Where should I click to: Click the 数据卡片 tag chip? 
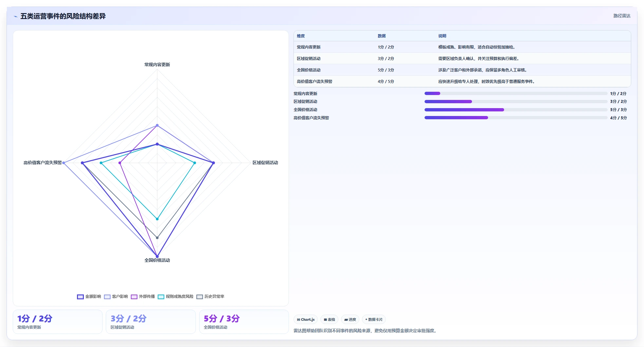374,319
